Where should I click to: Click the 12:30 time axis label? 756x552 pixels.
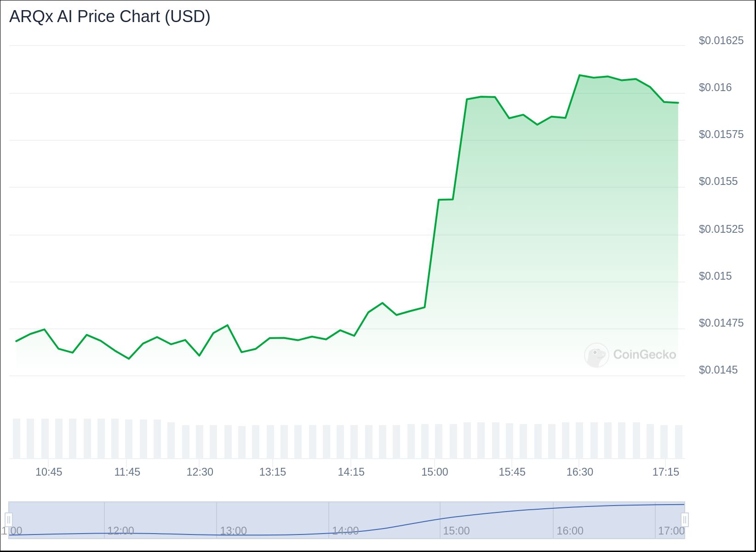click(200, 472)
